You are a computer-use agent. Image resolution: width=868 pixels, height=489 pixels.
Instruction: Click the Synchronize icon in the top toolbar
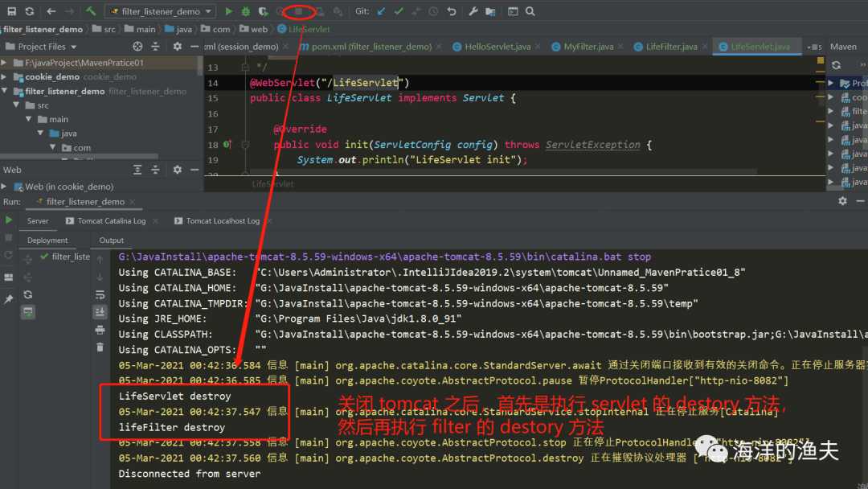(x=30, y=11)
